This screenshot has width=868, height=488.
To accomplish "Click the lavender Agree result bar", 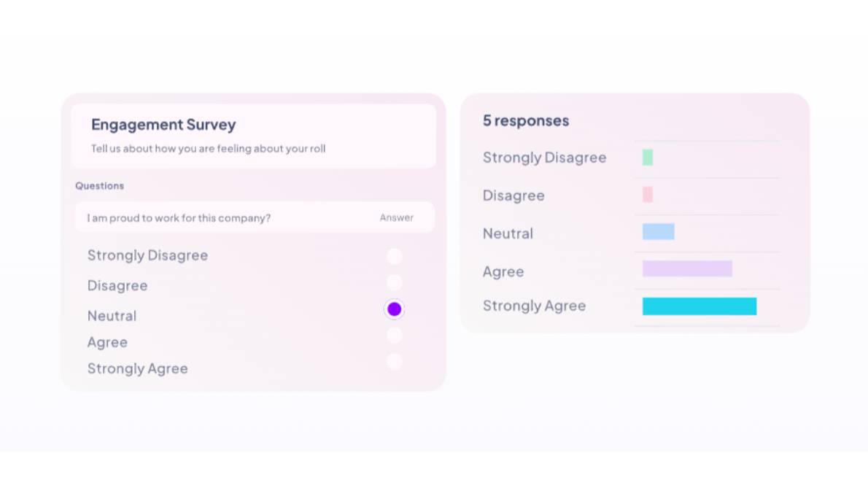I will (x=687, y=268).
